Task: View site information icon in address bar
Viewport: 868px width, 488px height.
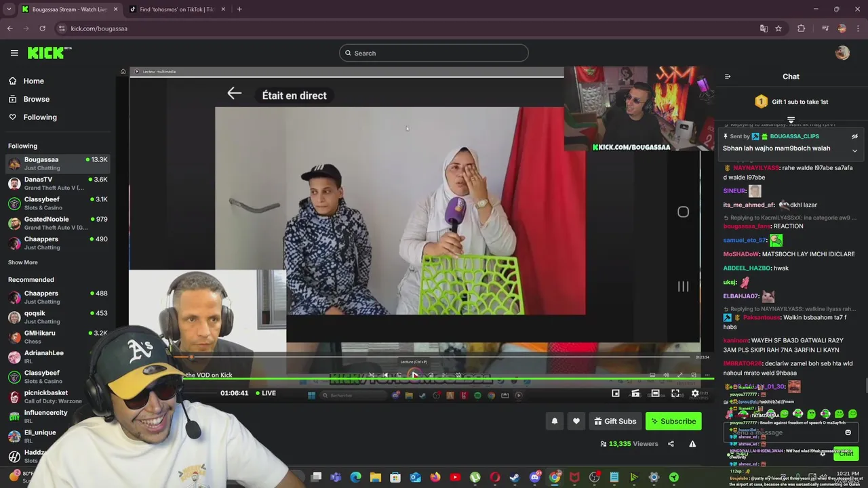Action: tap(62, 28)
